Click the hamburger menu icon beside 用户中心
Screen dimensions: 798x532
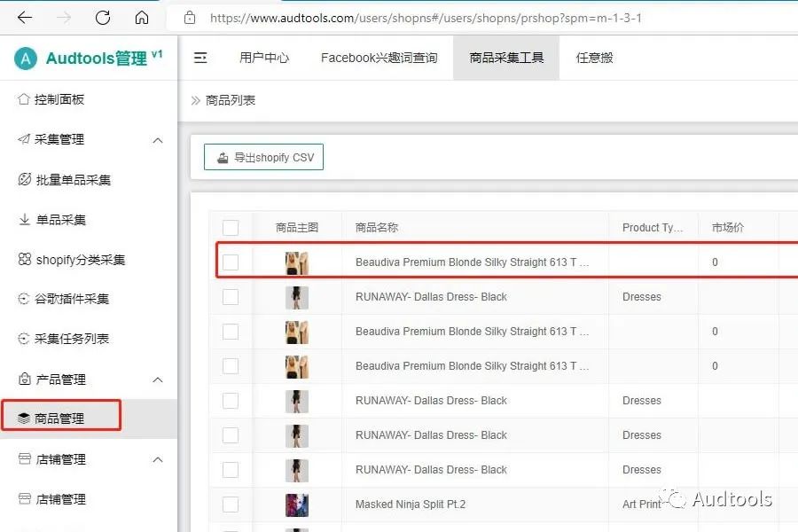coord(200,57)
